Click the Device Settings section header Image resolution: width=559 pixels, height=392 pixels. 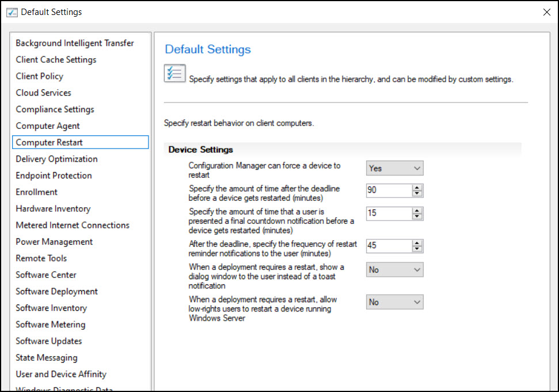[201, 150]
